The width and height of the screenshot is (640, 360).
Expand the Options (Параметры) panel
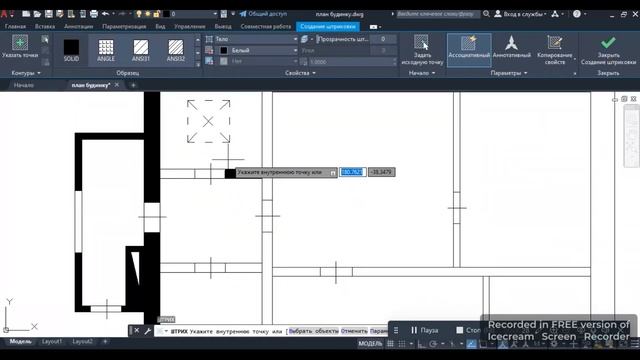[x=509, y=73]
